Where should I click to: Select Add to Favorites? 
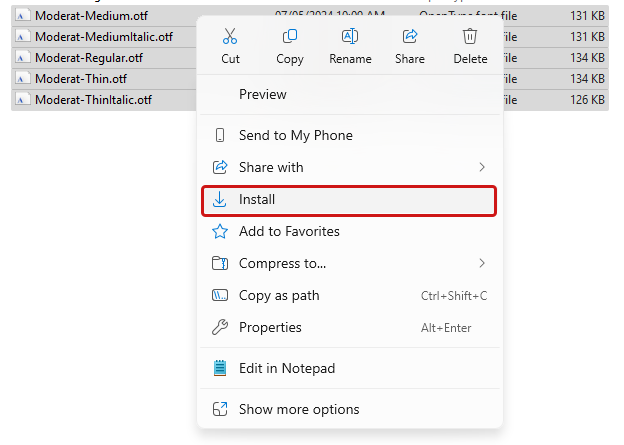(350, 231)
